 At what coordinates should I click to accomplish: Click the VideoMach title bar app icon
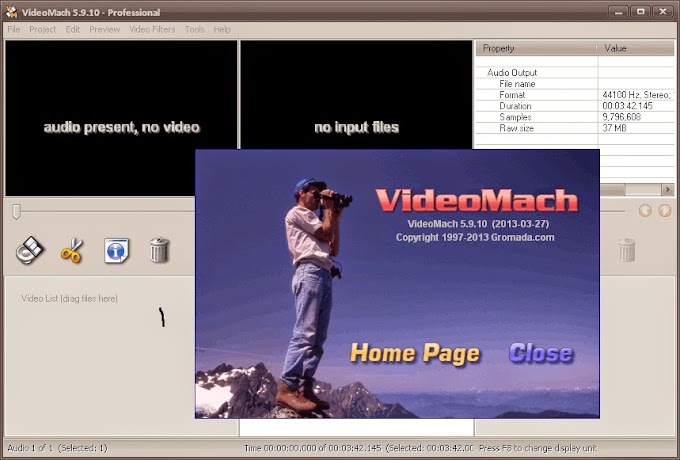tap(11, 12)
